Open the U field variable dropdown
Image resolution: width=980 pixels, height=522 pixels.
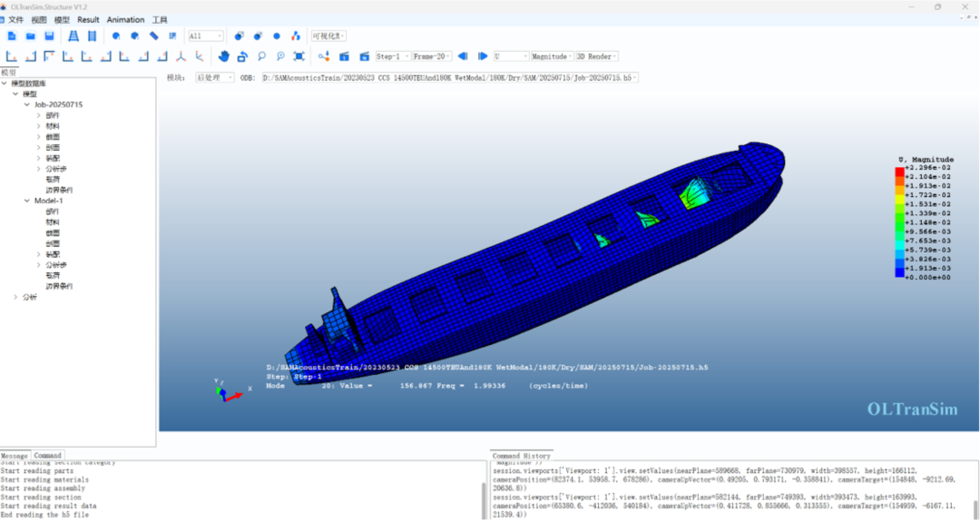(511, 56)
